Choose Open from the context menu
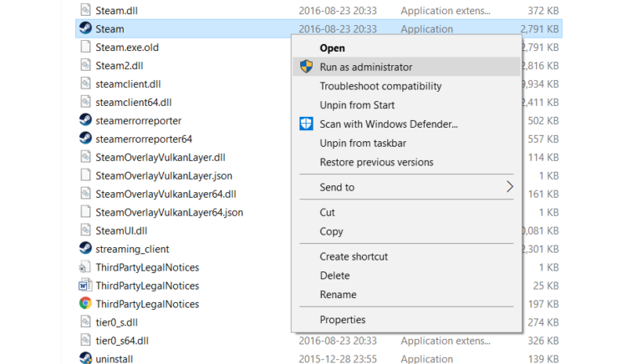 pyautogui.click(x=406, y=48)
